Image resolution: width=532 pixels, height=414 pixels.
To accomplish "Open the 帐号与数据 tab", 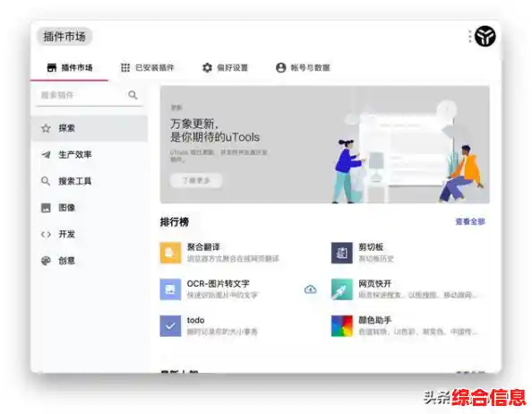I will tap(303, 67).
